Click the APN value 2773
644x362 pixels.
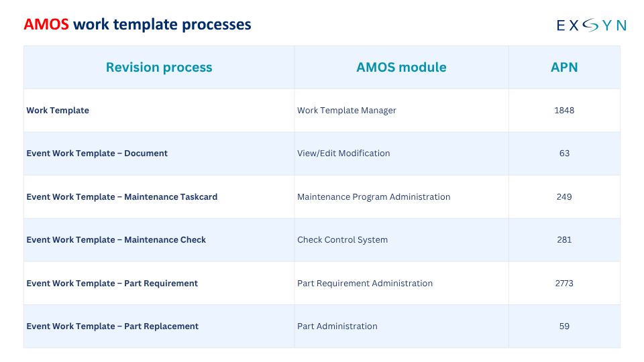(x=564, y=284)
